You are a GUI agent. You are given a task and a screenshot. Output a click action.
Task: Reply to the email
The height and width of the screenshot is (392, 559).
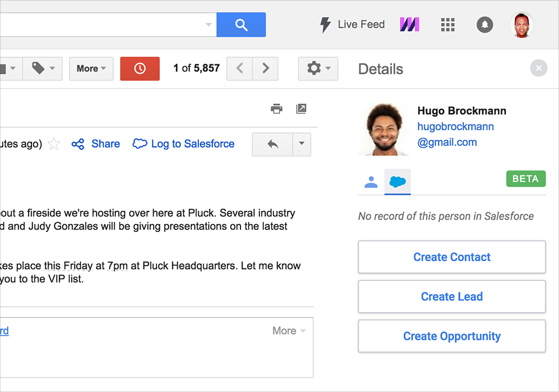272,144
